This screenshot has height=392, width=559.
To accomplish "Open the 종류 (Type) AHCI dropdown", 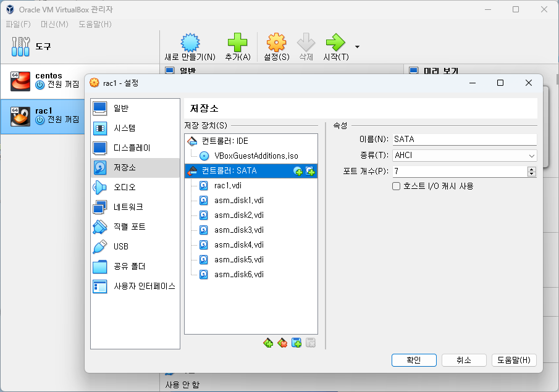I will tap(464, 156).
